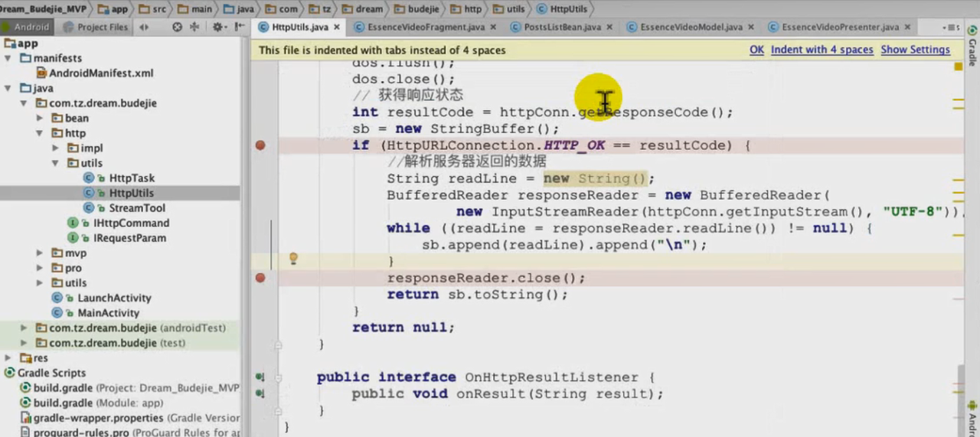This screenshot has width=980, height=437.
Task: Close the EssenceVideoModel.java tab
Action: [751, 27]
